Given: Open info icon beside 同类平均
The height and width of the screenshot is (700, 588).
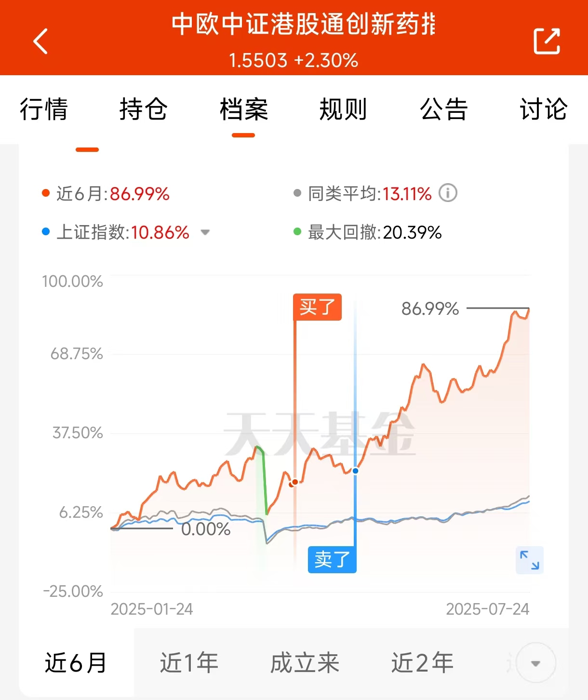Looking at the screenshot, I should (x=448, y=193).
